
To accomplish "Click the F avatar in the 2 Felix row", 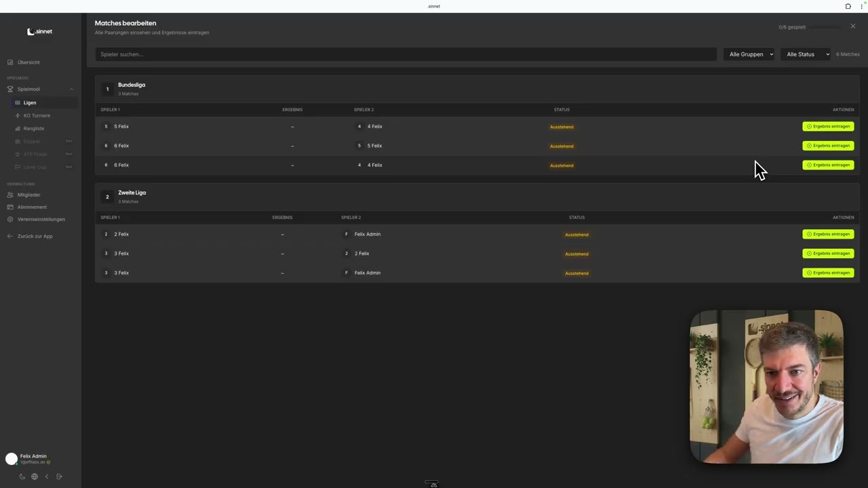I will tap(347, 234).
